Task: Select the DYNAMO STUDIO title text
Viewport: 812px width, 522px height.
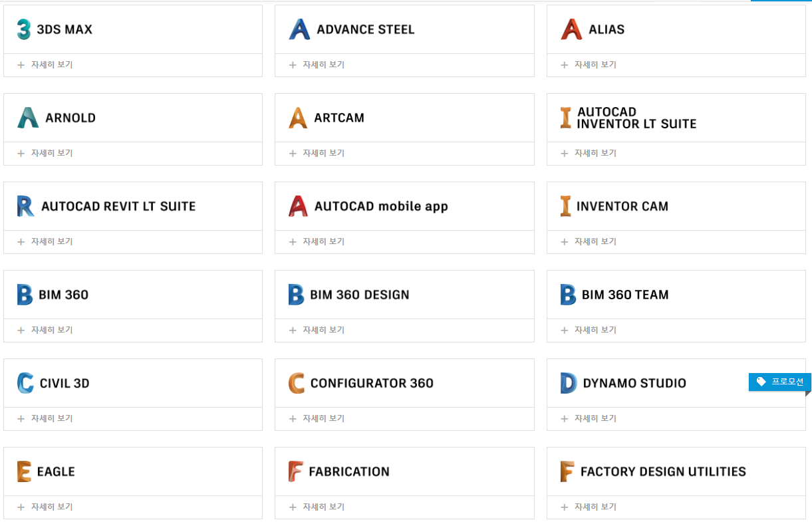Action: pyautogui.click(x=634, y=383)
